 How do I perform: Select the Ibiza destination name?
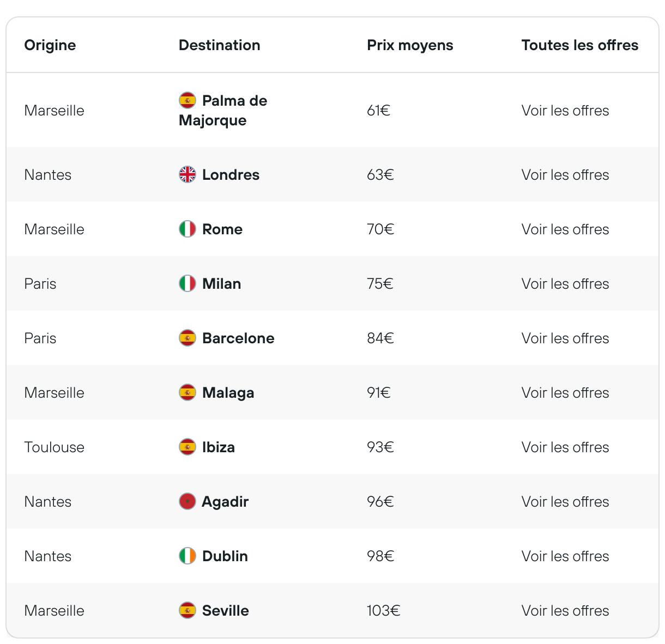(219, 447)
